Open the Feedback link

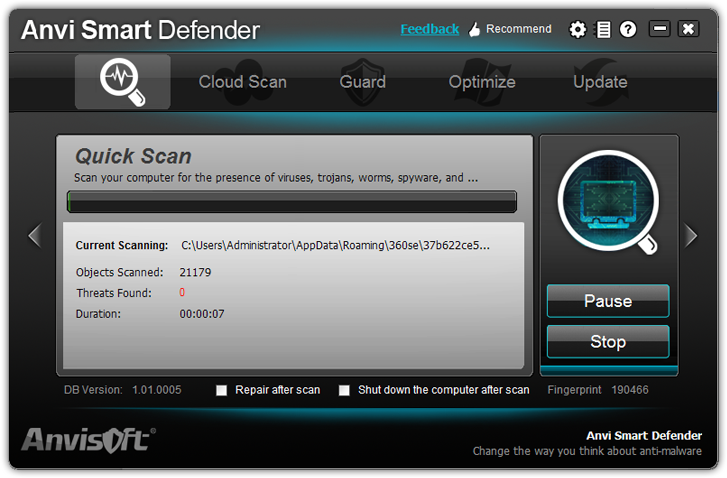coord(429,29)
